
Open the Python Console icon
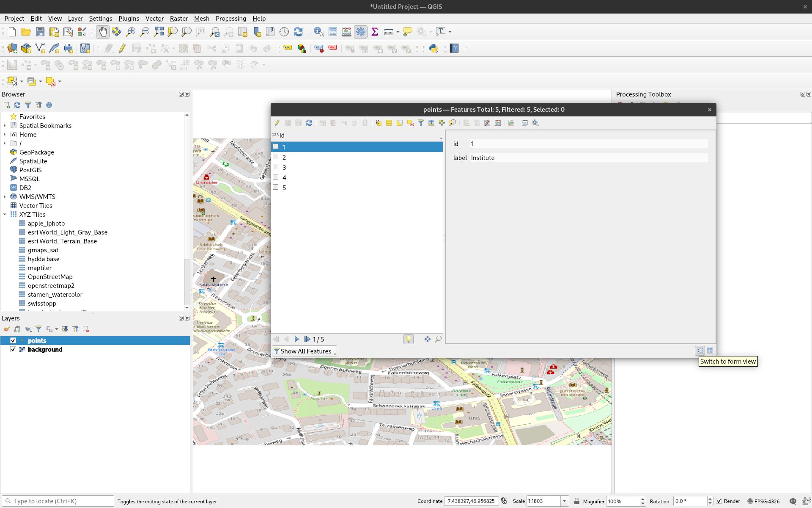(x=433, y=48)
